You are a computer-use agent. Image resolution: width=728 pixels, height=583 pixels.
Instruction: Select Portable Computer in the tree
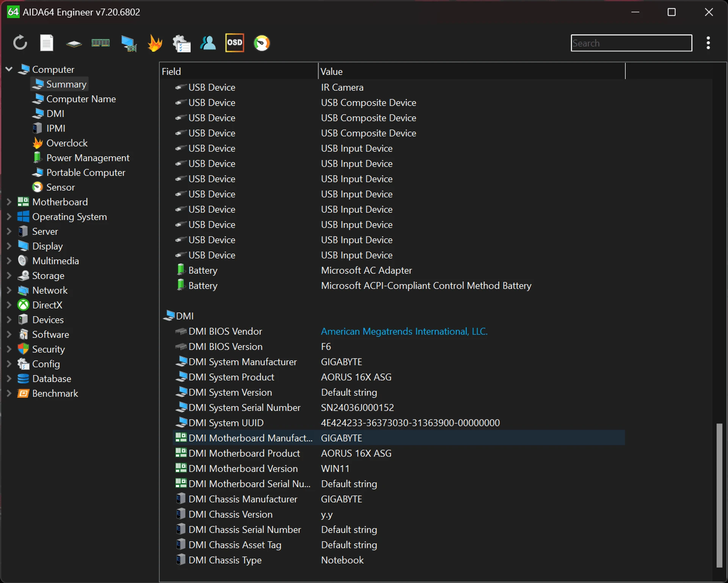click(78, 172)
